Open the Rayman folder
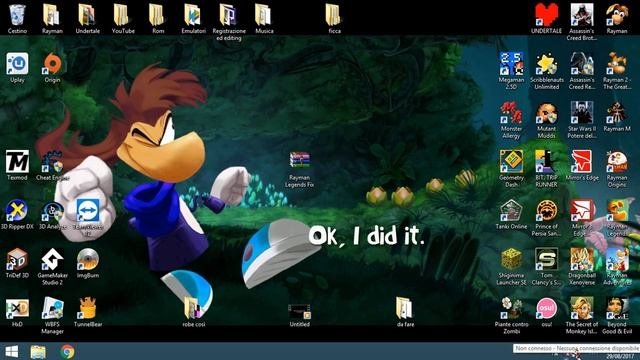Screen dimensions: 640x360 coord(52,15)
